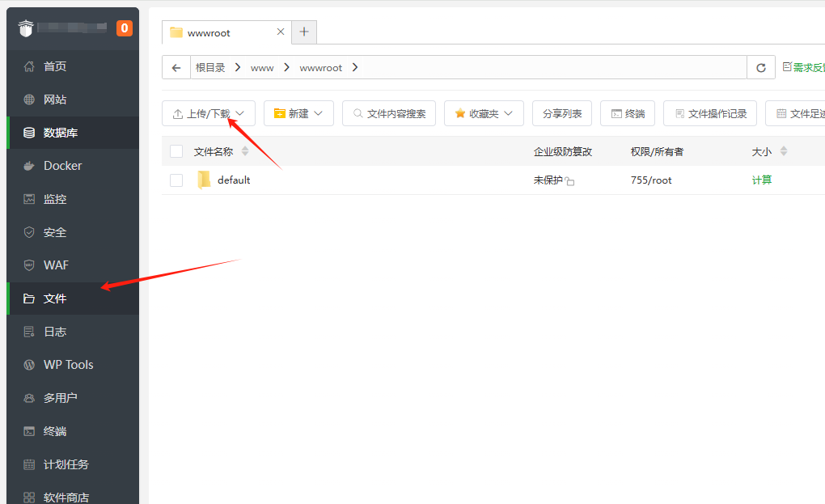
Task: Open the default folder
Action: (234, 180)
